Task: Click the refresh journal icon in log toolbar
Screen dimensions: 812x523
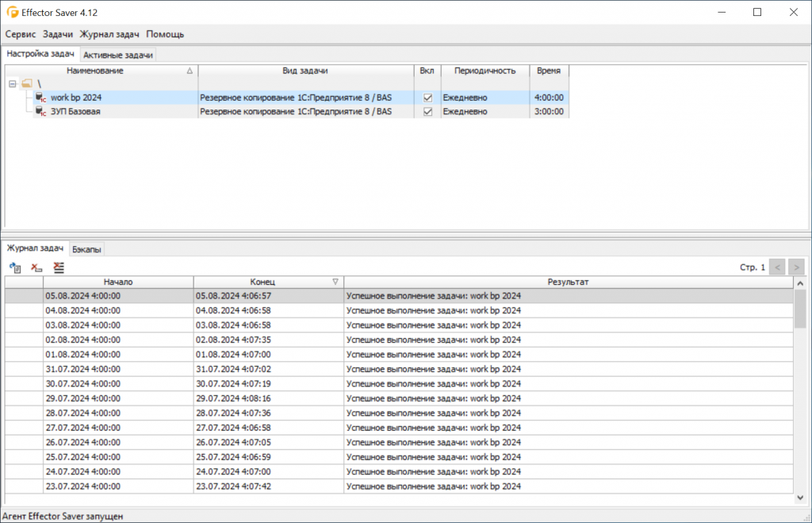Action: (15, 267)
